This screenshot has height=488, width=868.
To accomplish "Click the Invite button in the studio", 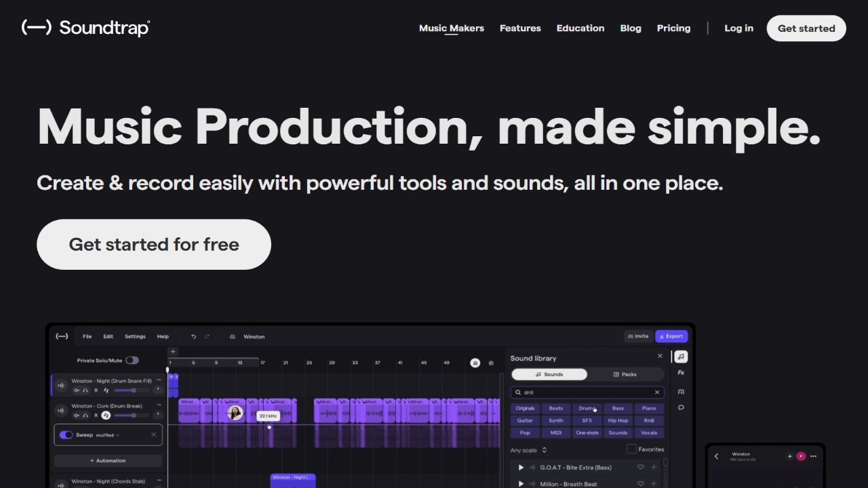I will 638,336.
